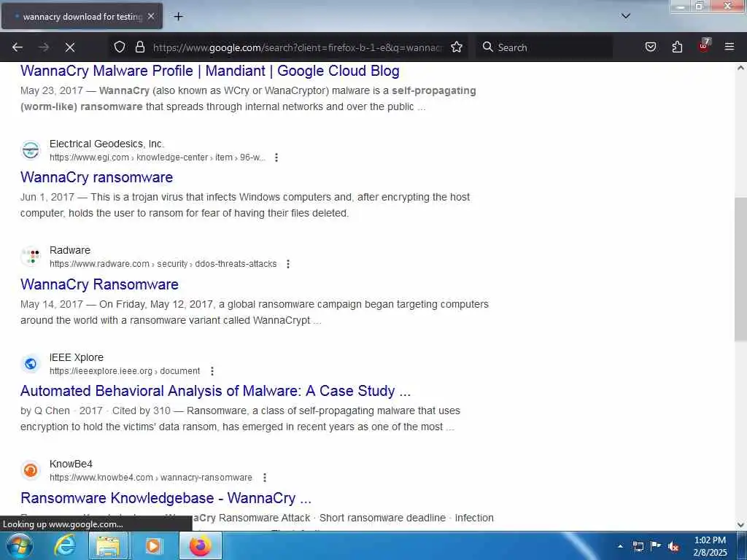Open more options for KnowBe4 result
Viewport: 747px width, 560px height.
click(x=264, y=478)
